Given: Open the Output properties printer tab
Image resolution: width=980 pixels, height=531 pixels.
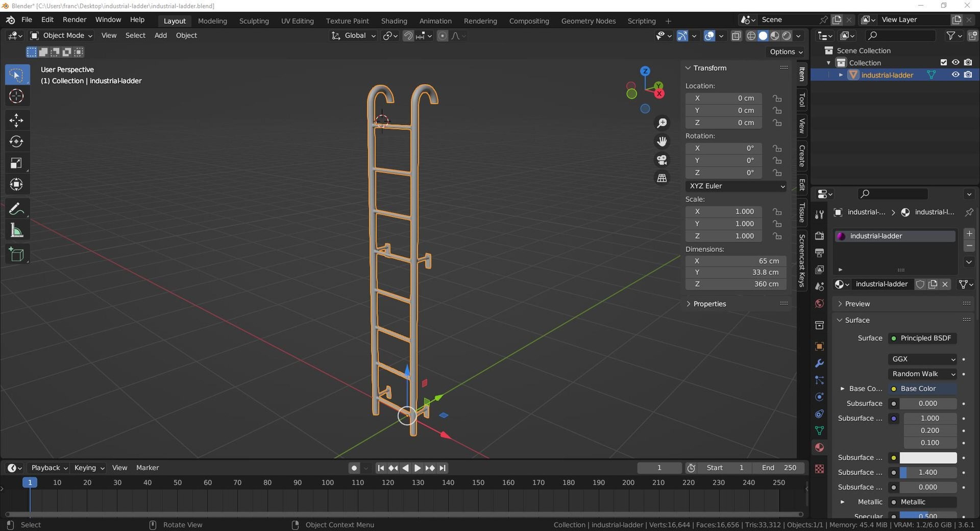Looking at the screenshot, I should point(819,253).
